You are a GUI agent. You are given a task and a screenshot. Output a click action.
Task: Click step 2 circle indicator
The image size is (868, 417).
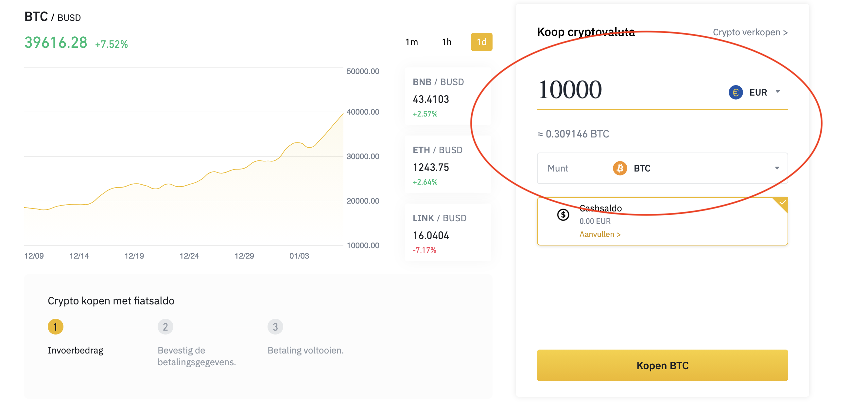(x=165, y=326)
